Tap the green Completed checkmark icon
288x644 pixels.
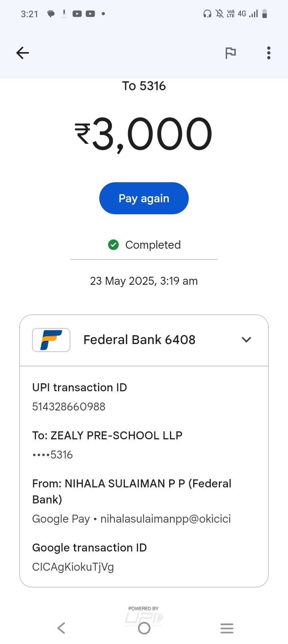(114, 245)
